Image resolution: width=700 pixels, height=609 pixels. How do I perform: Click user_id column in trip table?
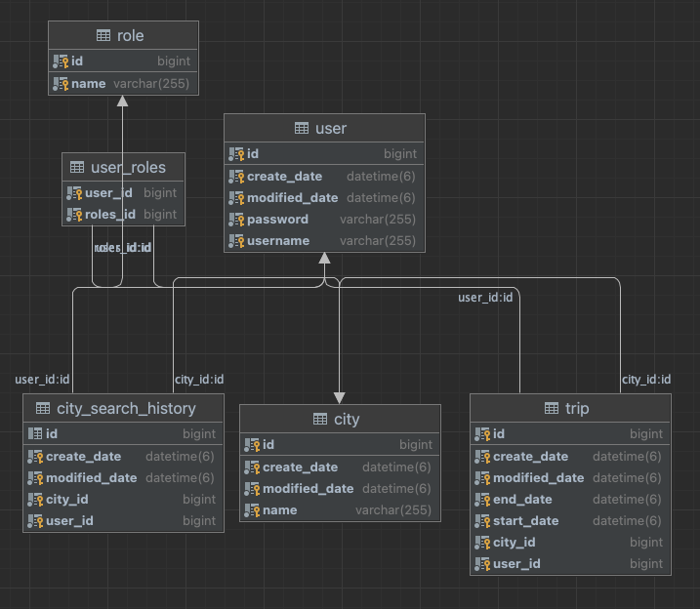[x=516, y=564]
